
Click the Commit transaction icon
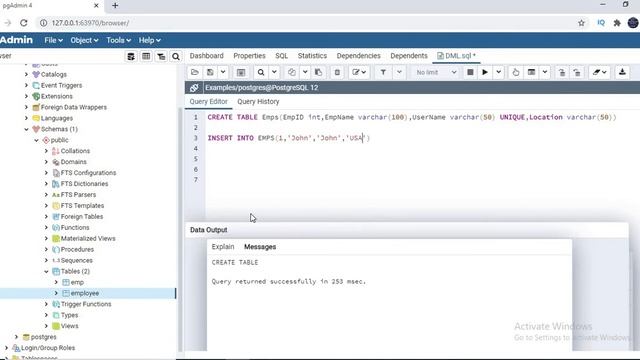[x=562, y=72]
